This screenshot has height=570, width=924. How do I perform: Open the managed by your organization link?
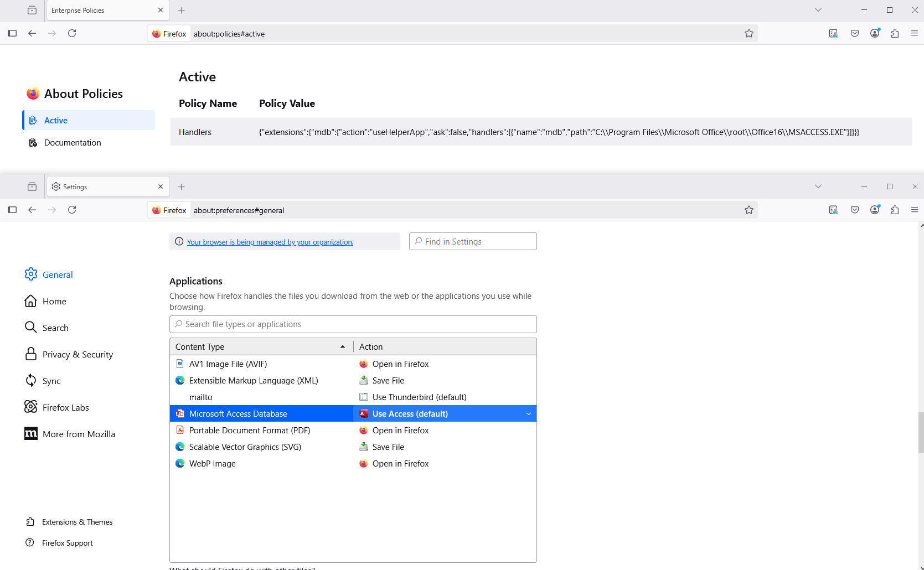pyautogui.click(x=270, y=242)
